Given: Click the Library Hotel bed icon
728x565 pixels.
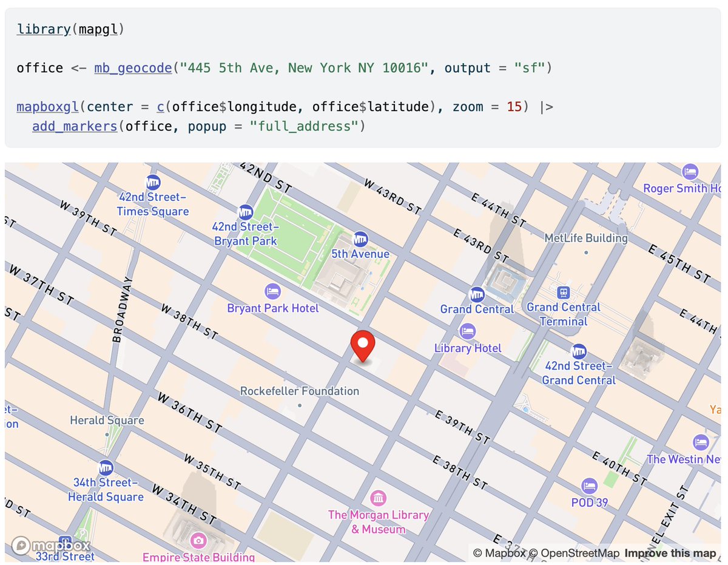Looking at the screenshot, I should (x=468, y=331).
